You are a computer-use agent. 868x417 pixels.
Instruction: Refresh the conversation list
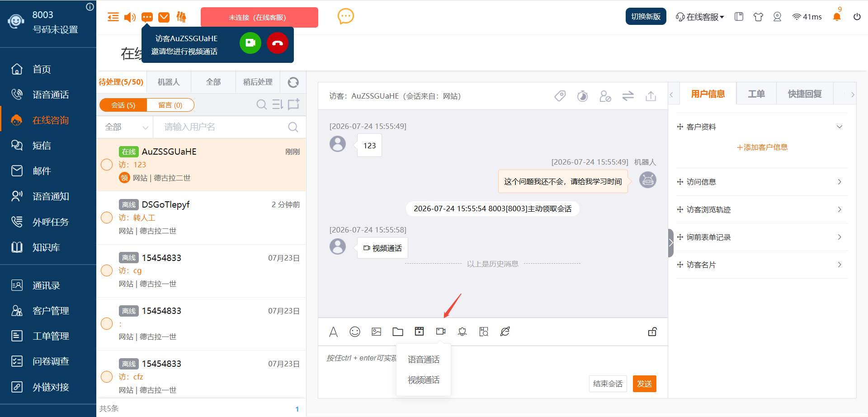click(x=293, y=82)
